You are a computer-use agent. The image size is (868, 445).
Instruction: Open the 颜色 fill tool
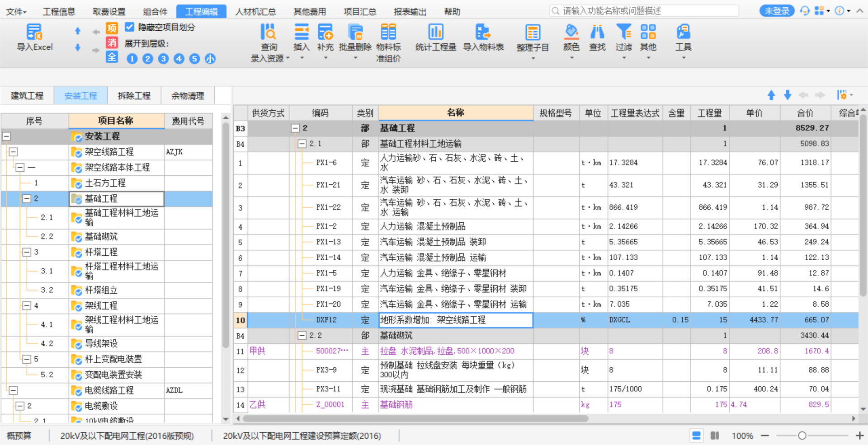(x=571, y=41)
